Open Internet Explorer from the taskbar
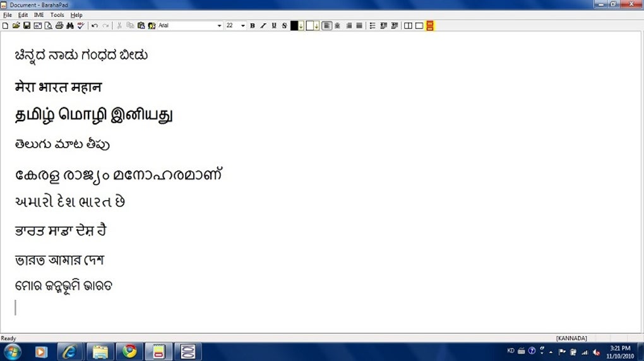The width and height of the screenshot is (644, 361). pyautogui.click(x=69, y=352)
